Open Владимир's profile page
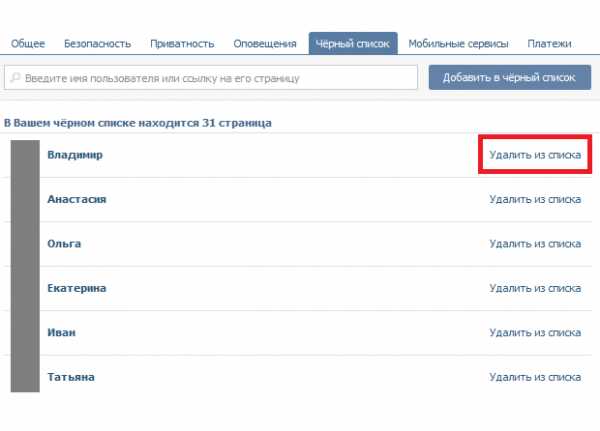 tap(75, 155)
